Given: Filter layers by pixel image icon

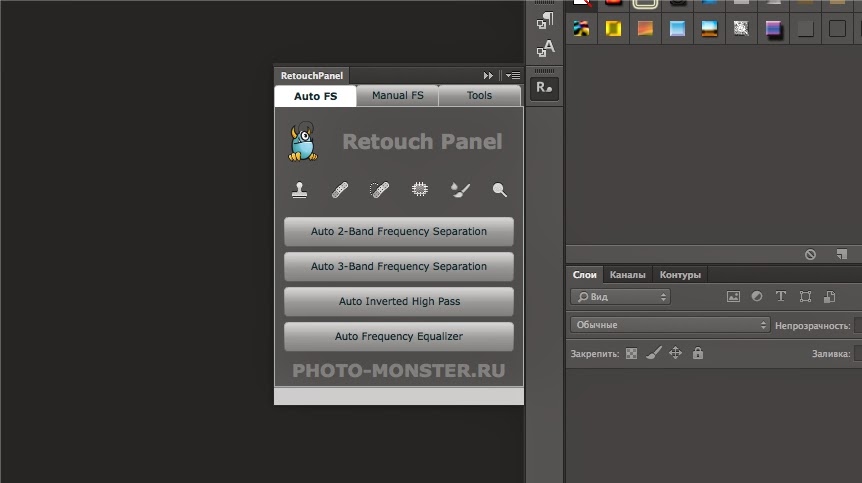Looking at the screenshot, I should (x=733, y=297).
